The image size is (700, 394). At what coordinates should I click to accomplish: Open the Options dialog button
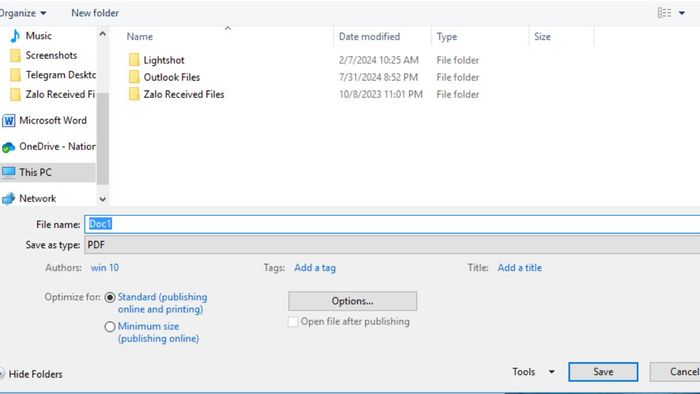coord(353,301)
